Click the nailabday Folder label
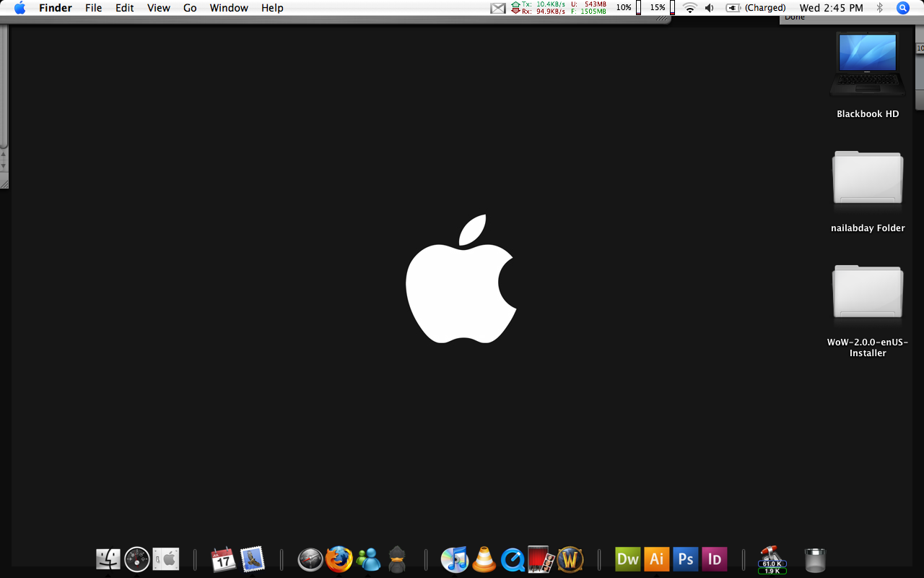This screenshot has height=578, width=924. (x=868, y=228)
